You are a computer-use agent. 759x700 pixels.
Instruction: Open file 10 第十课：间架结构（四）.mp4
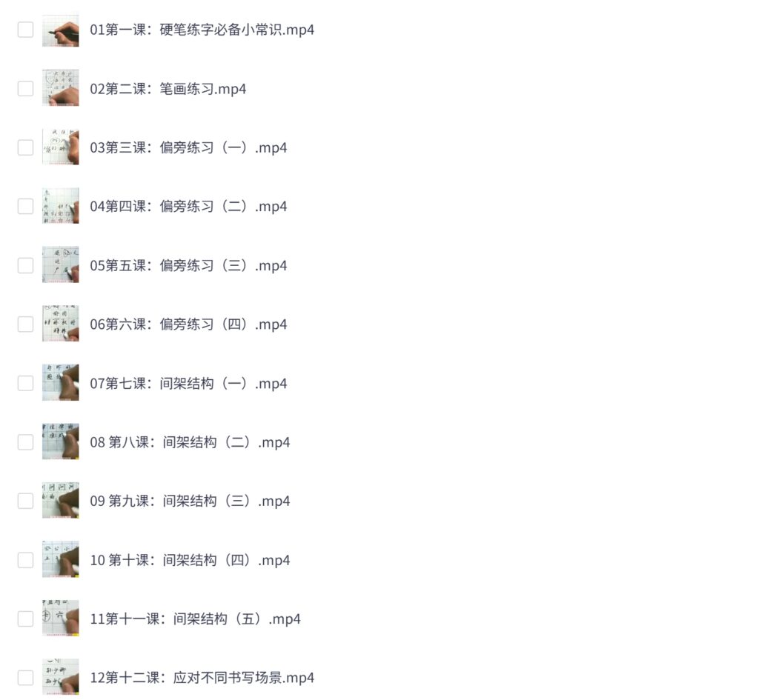(190, 560)
